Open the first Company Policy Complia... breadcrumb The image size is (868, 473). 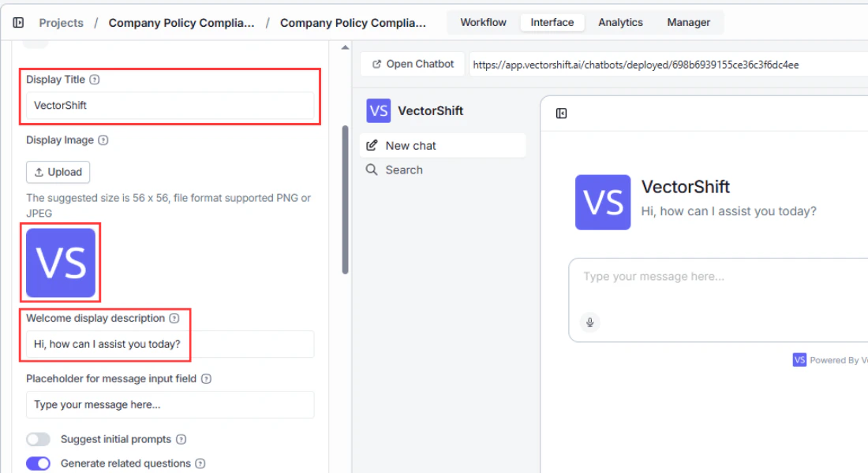click(x=181, y=23)
